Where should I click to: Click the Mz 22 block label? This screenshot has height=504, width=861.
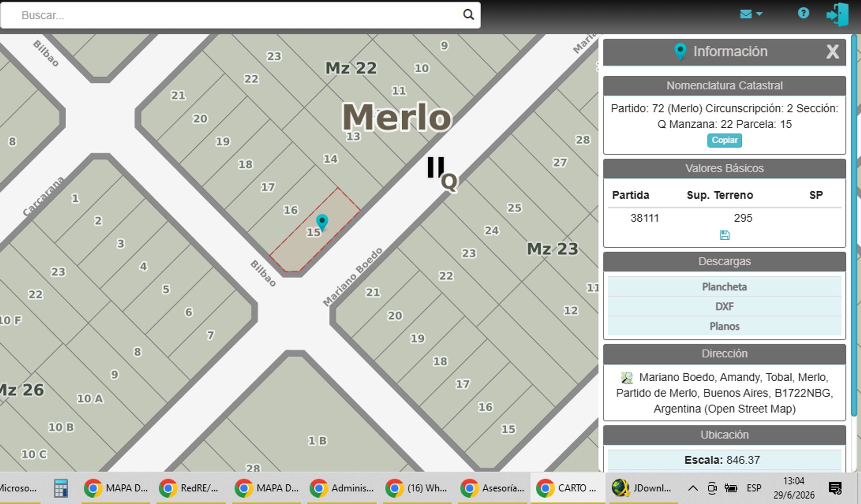[x=351, y=68]
